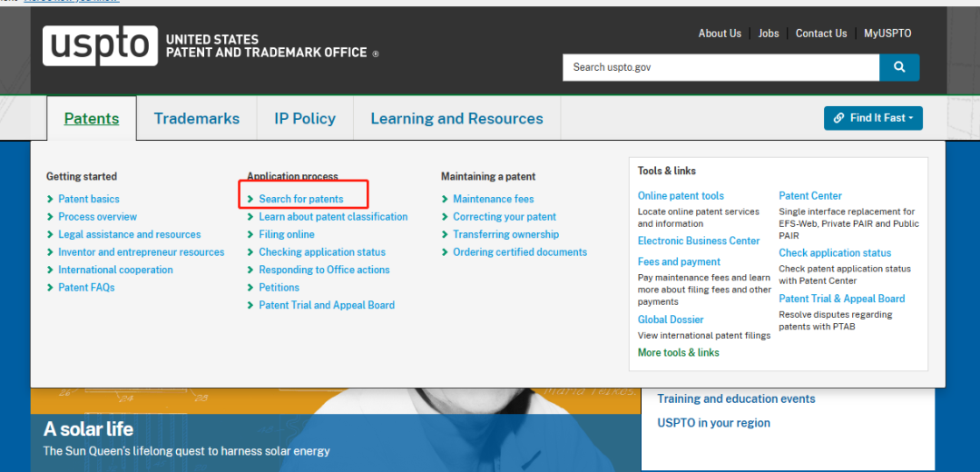Click the magnifier search button
The height and width of the screenshot is (472, 980).
899,67
